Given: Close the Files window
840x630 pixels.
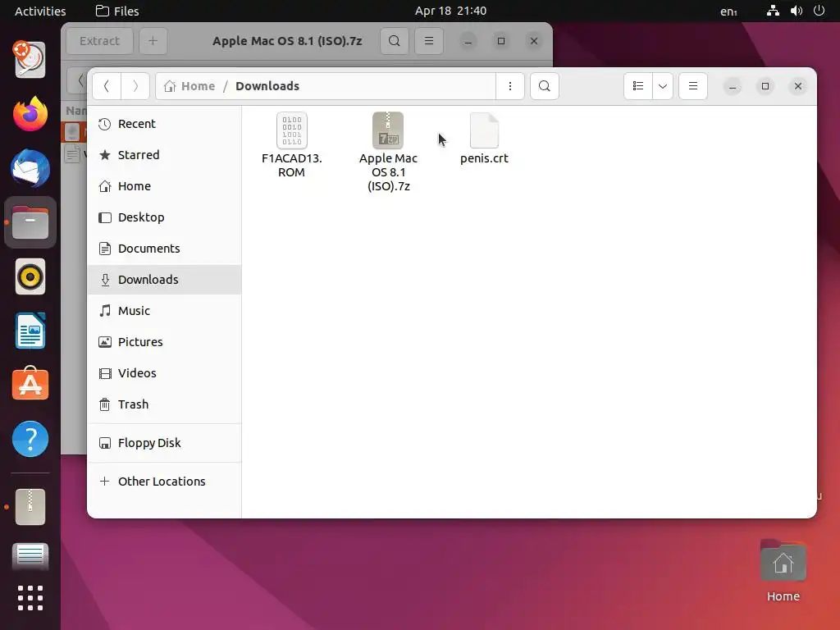Looking at the screenshot, I should [x=797, y=86].
